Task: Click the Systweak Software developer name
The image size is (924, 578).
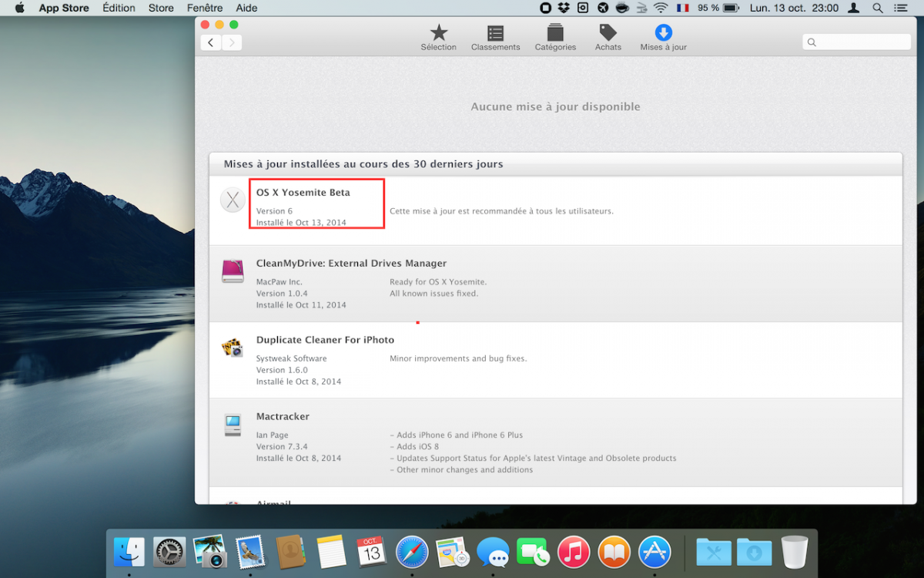Action: [x=291, y=358]
